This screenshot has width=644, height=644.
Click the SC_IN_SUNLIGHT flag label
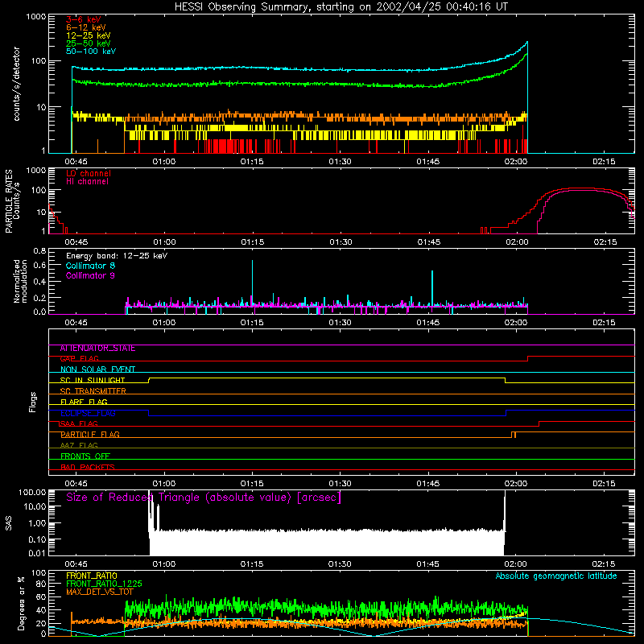click(93, 380)
